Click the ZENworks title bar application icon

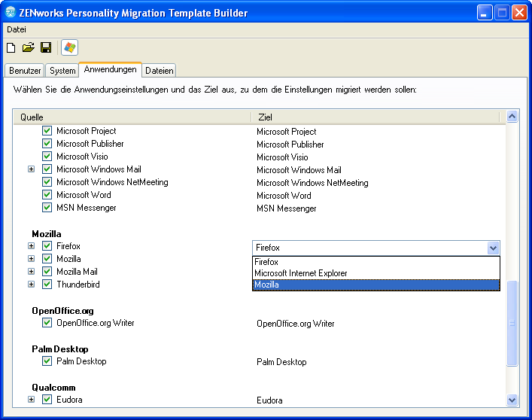point(11,12)
